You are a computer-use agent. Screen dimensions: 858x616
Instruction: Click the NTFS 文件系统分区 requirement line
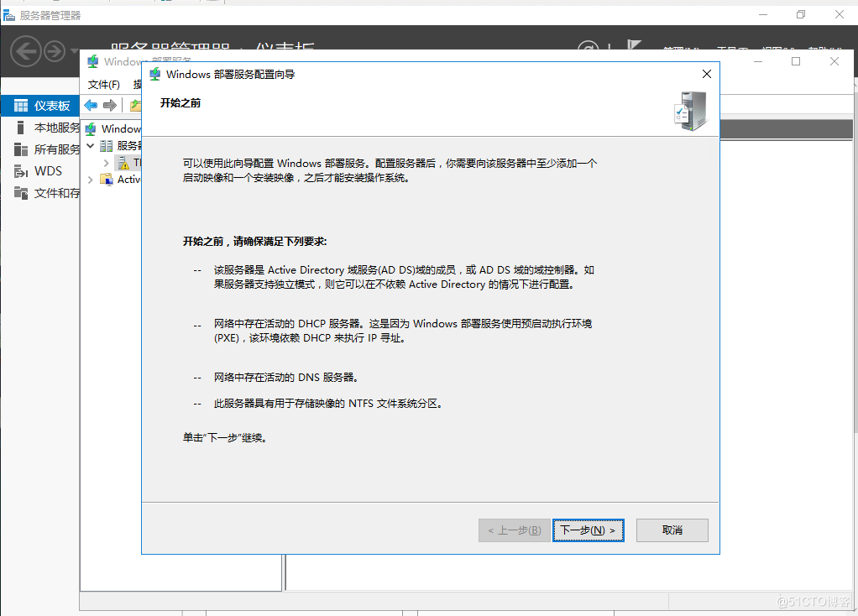click(x=327, y=403)
